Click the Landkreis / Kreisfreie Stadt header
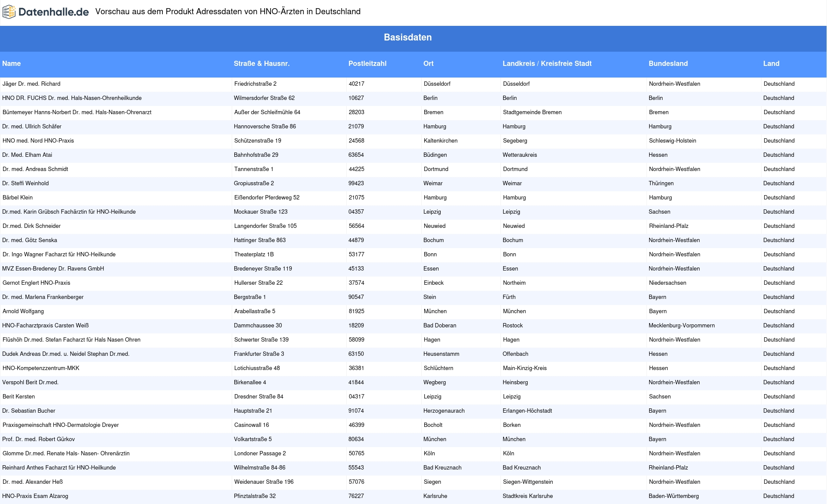Screen dimensions: 827x504 pyautogui.click(x=547, y=64)
